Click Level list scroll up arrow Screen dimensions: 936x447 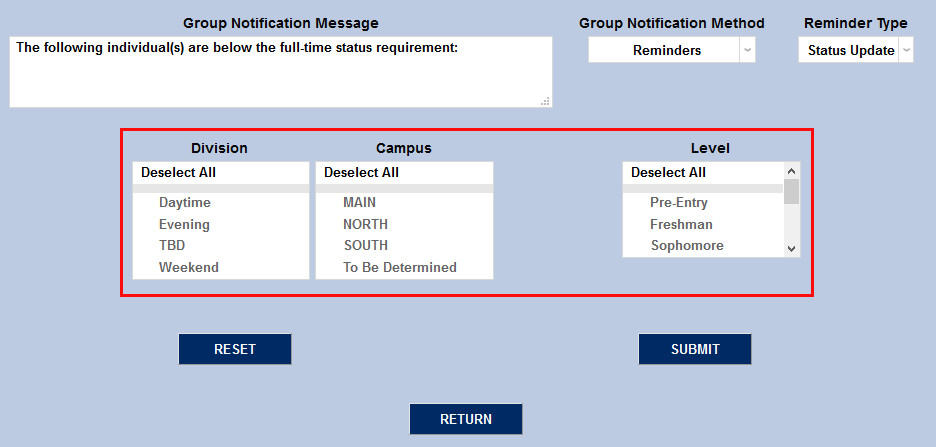click(792, 170)
